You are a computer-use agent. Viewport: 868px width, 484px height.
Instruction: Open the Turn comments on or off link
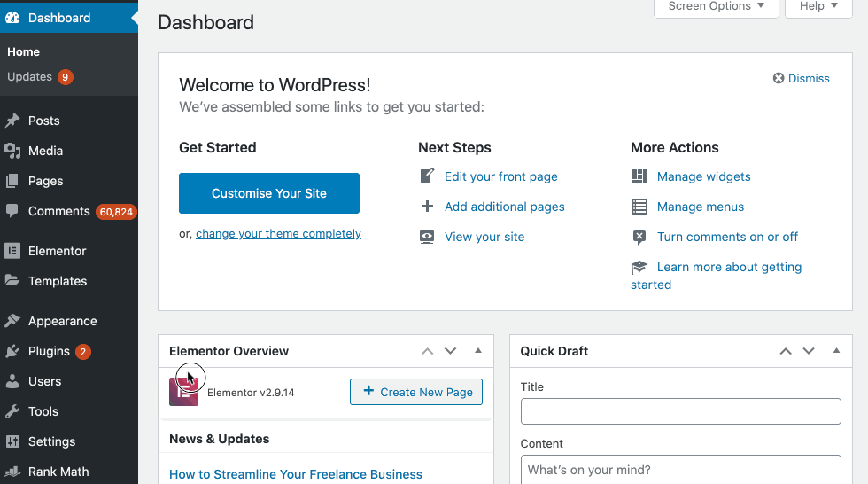click(727, 237)
